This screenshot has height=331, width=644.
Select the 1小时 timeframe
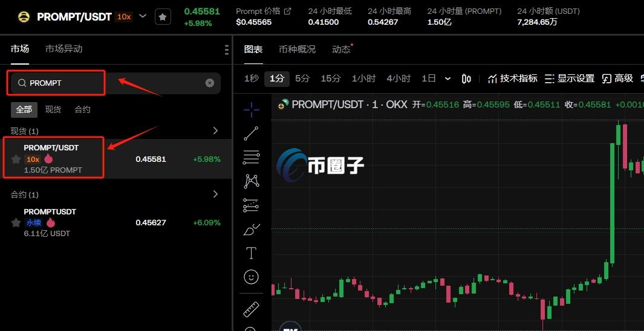point(363,79)
